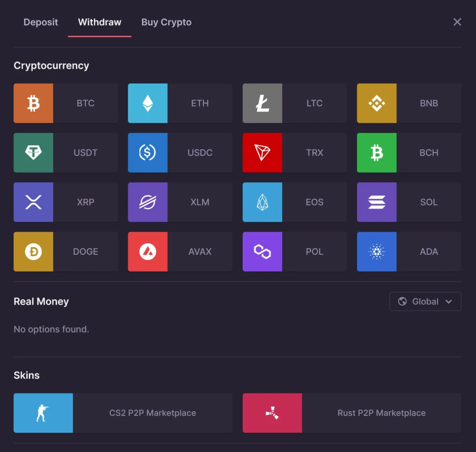Switch to the Deposit tab
The height and width of the screenshot is (452, 476).
click(41, 22)
